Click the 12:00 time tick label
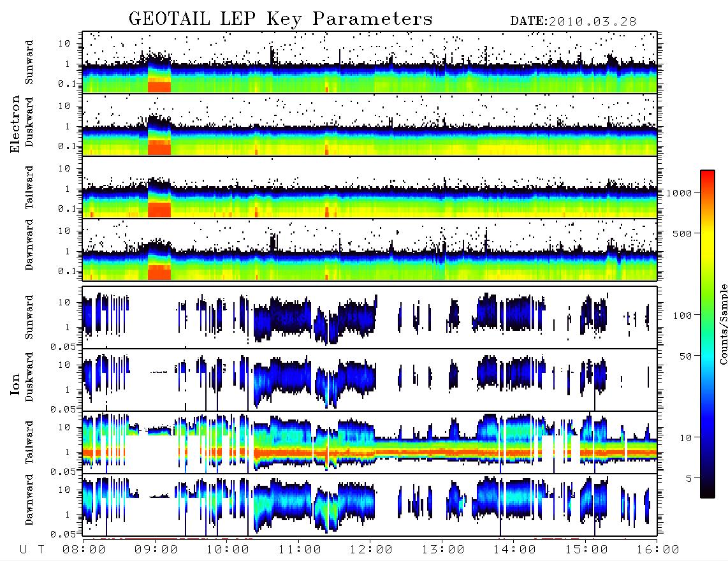 371,550
